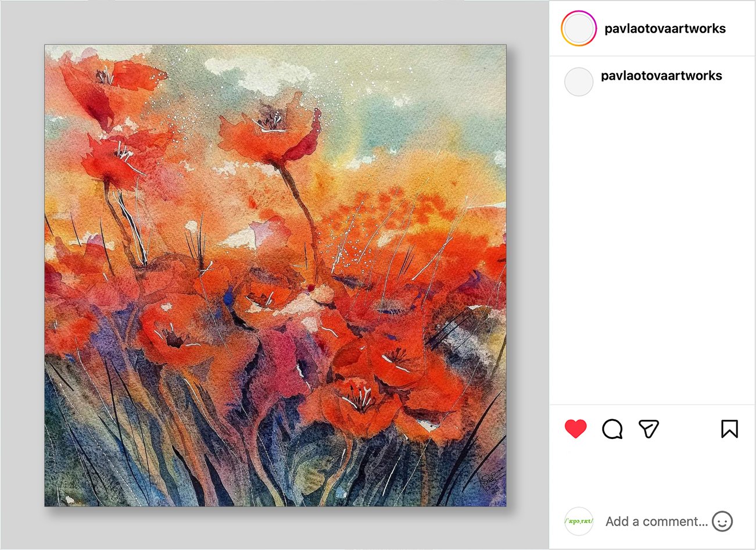Screen dimensions: 756x550
Task: View the story from the ringed header avatar
Action: (x=579, y=28)
